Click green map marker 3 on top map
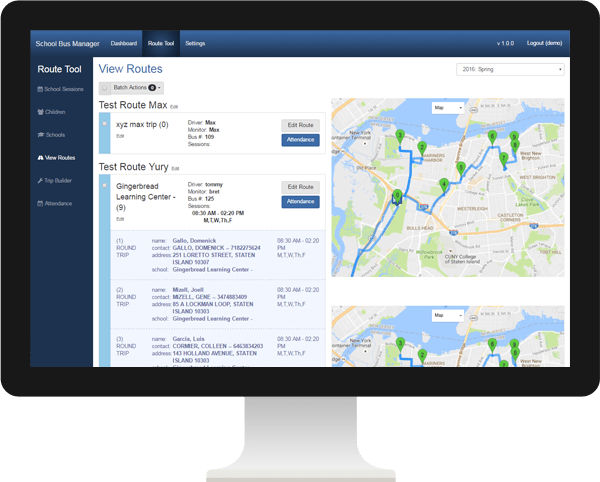 coord(400,134)
